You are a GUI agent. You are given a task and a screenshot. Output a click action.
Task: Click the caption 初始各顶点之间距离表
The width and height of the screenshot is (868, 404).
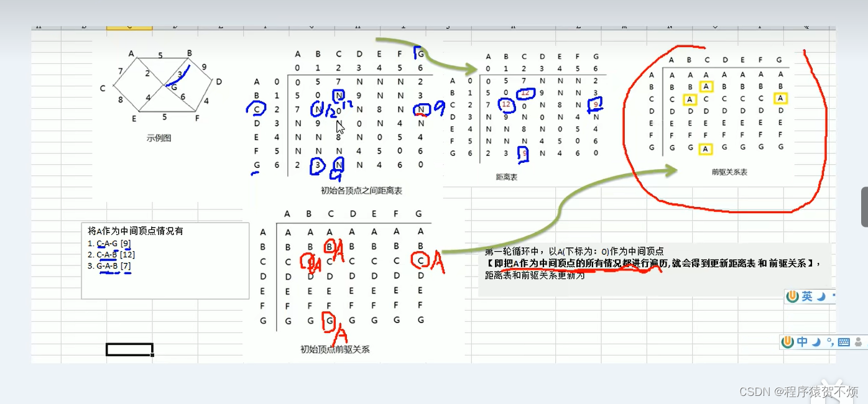(x=361, y=191)
